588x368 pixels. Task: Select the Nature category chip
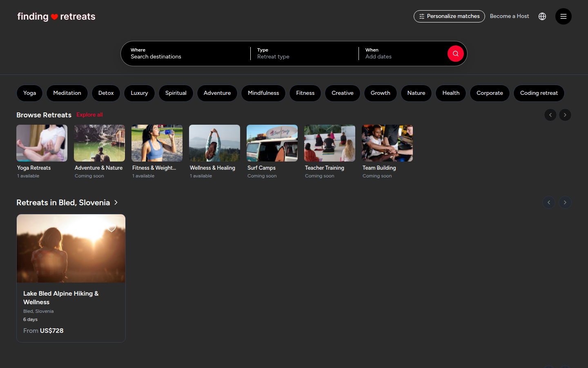click(x=416, y=93)
